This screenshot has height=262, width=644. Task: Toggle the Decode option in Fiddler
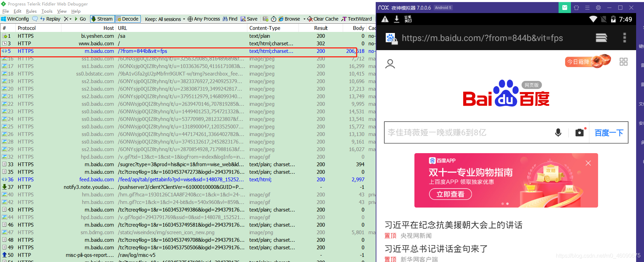[127, 19]
